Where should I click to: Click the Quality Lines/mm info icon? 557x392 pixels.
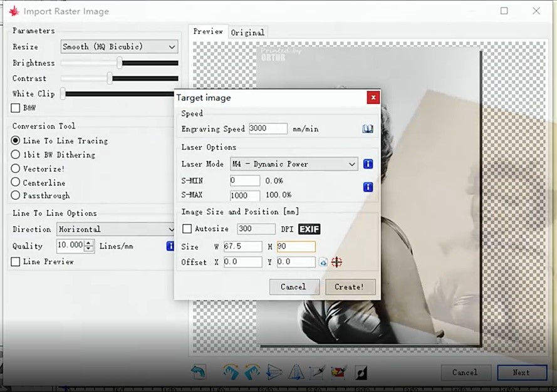[x=170, y=246]
